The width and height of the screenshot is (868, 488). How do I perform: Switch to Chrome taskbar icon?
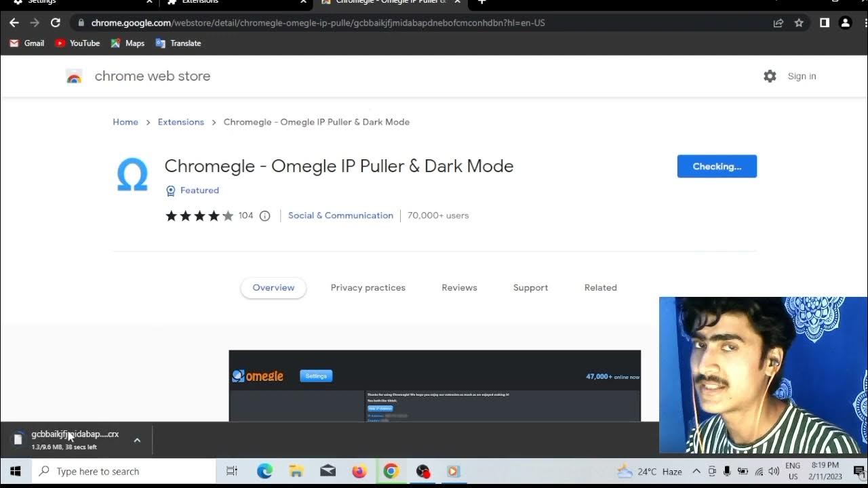pos(391,471)
